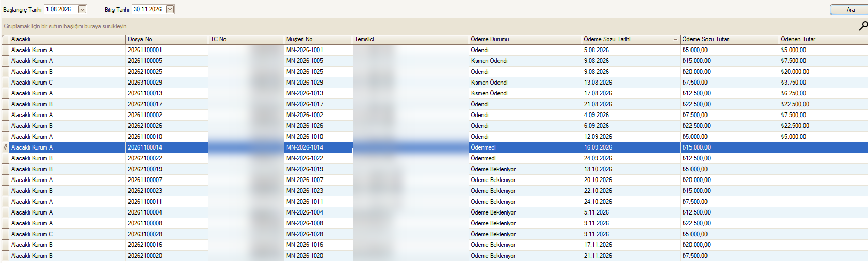Screen dimensions: 868x263
Task: Select file number 20261100014
Action: click(145, 147)
